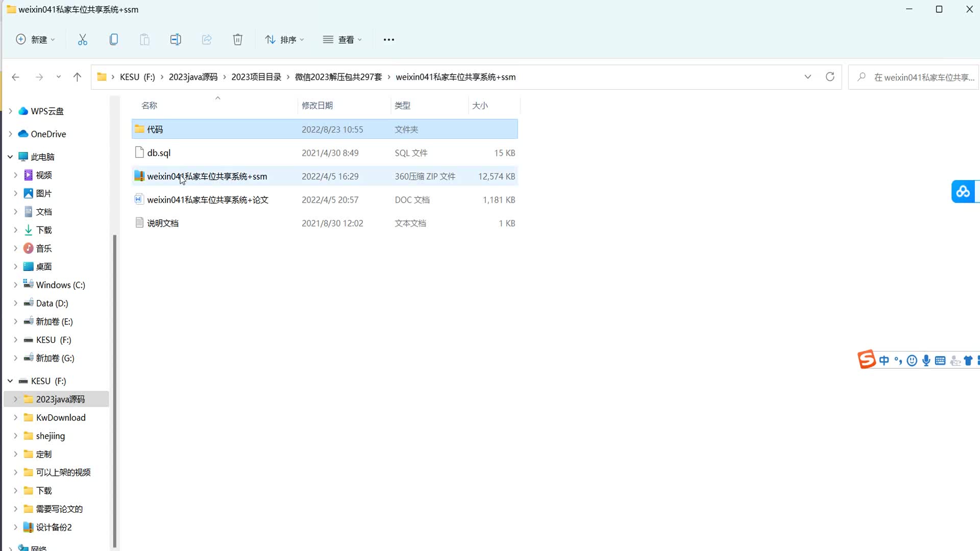Viewport: 980px width, 551px height.
Task: Expand the address bar history dropdown
Action: tap(807, 77)
